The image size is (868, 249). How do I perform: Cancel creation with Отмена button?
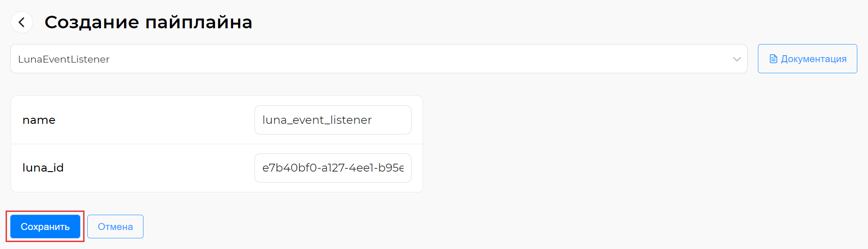click(x=115, y=227)
